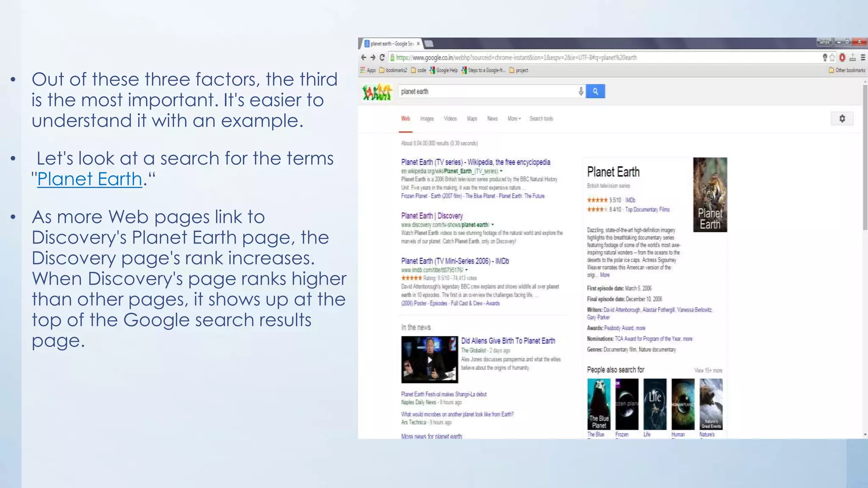Expand the IMDb result URL dropdown arrow
This screenshot has height=488, width=868.
point(466,270)
